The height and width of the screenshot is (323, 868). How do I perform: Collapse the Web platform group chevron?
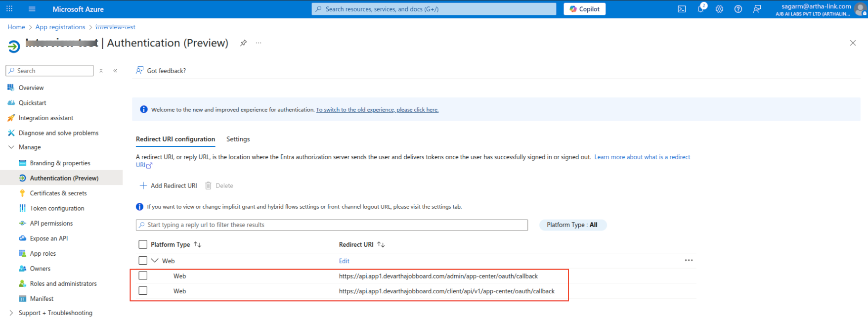[155, 260]
